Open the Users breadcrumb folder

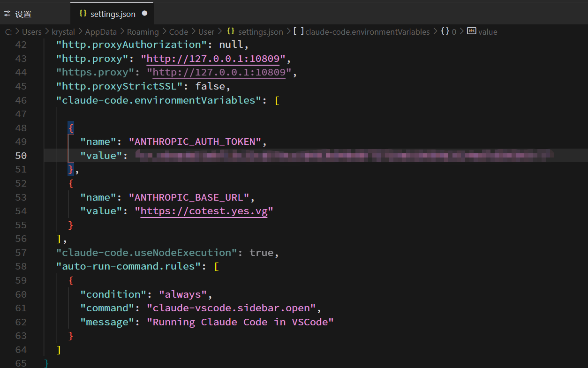click(32, 32)
